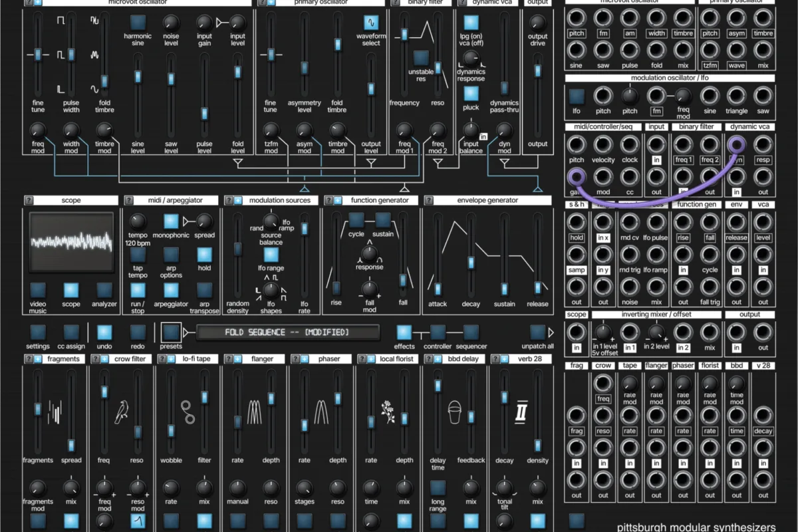This screenshot has width=798, height=532.
Task: Click the blue icon in function generator header
Action: coord(337,199)
